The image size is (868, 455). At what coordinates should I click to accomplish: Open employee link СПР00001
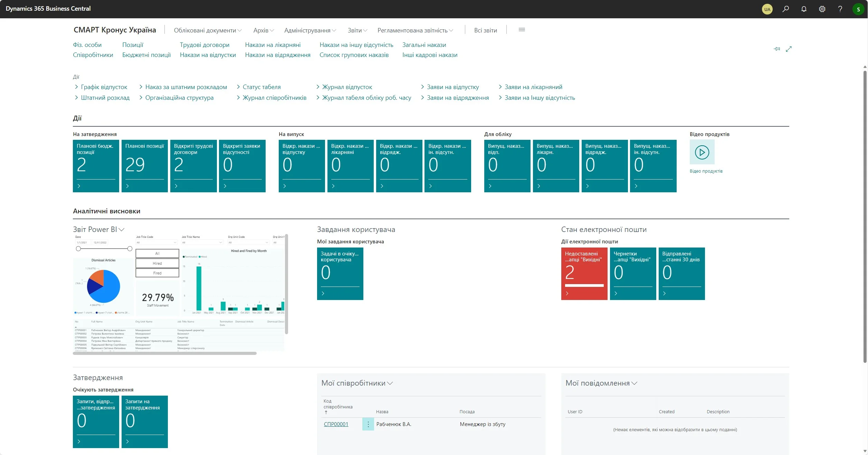coord(336,424)
